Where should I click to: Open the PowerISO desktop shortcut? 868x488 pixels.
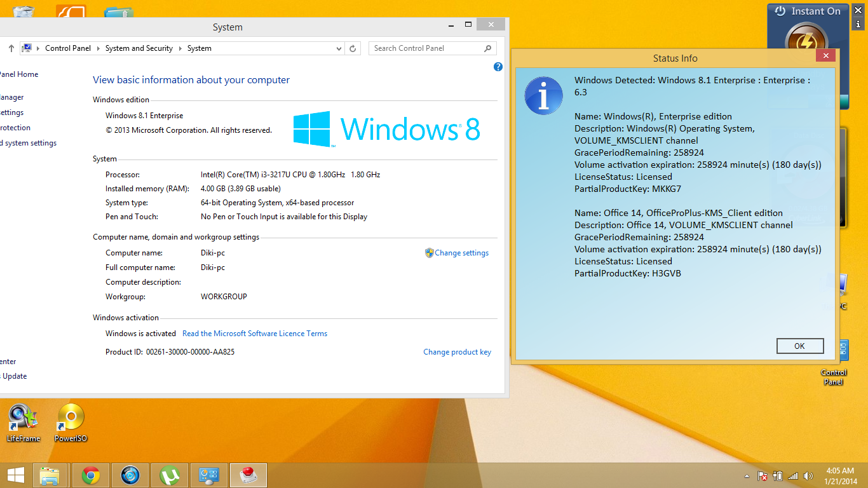71,423
